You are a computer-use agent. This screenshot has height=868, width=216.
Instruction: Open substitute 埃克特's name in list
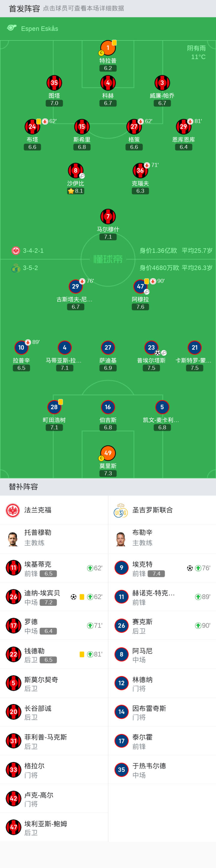142,564
